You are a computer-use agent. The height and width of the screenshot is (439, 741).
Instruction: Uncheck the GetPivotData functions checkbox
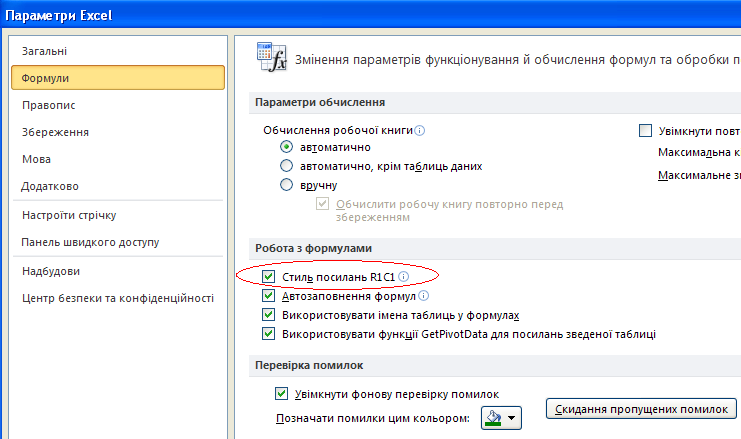[268, 334]
